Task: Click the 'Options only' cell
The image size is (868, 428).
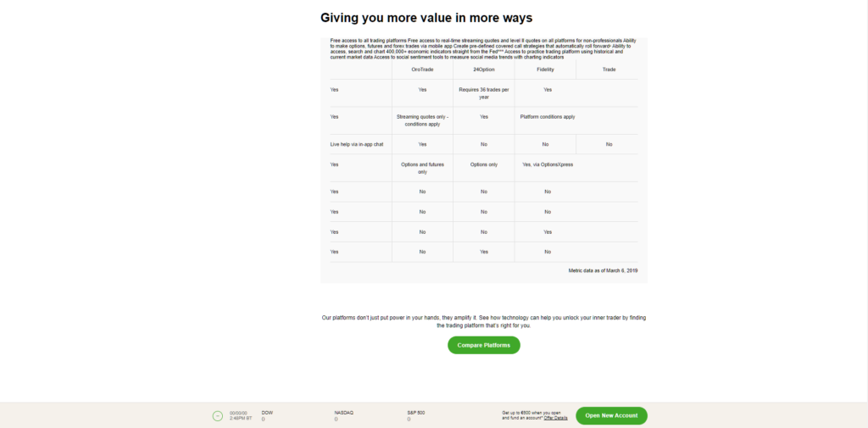Action: [x=484, y=164]
